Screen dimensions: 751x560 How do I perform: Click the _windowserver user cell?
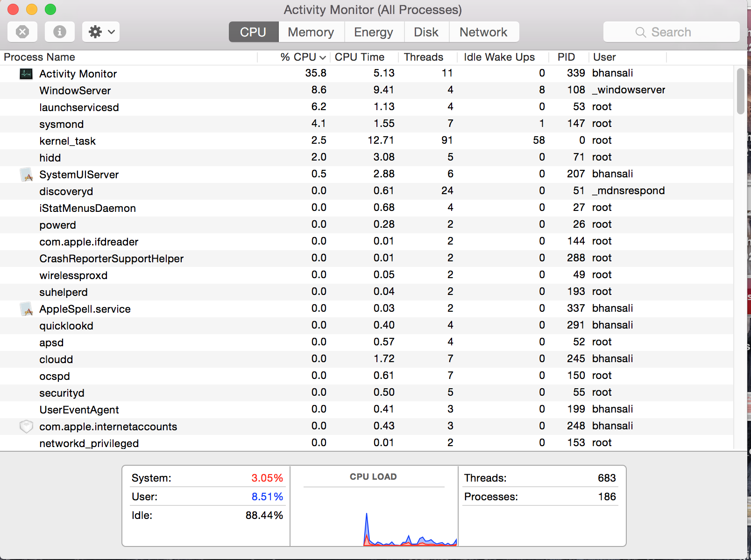click(x=629, y=90)
